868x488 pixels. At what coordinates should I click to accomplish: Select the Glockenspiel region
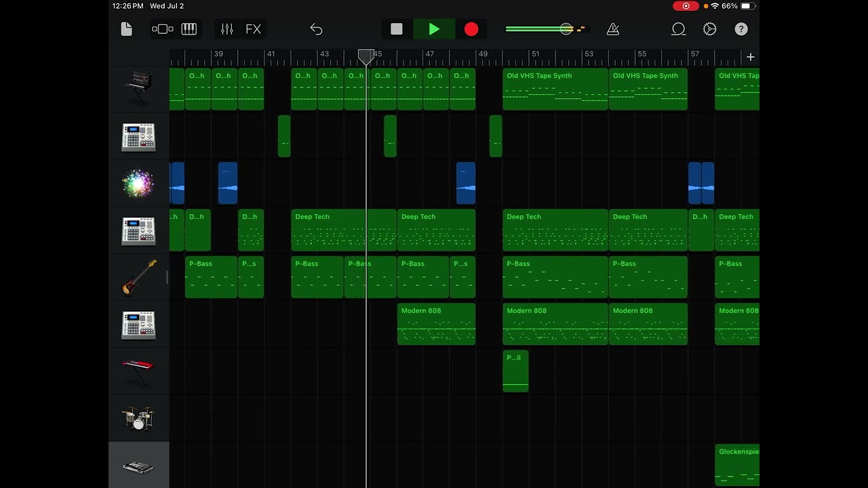[x=737, y=466]
